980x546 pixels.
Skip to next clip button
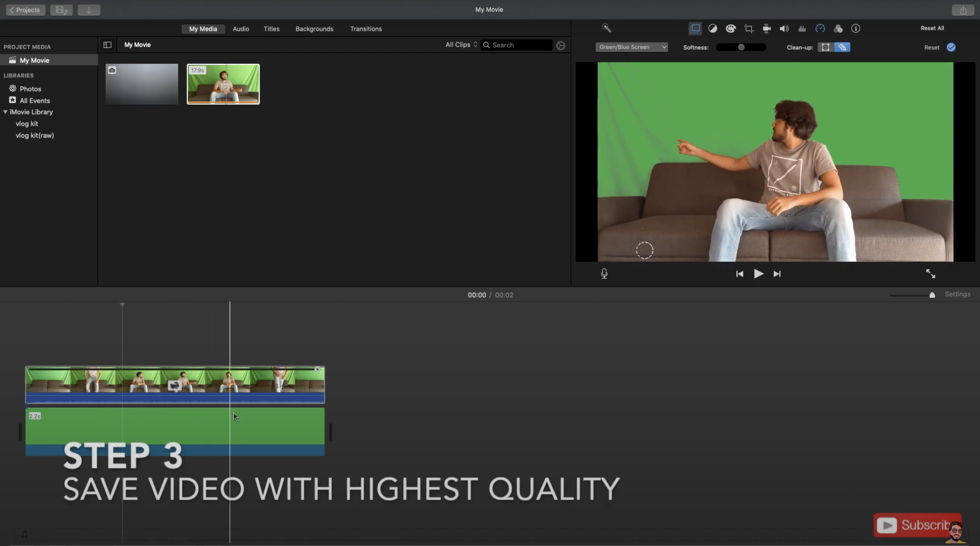(777, 274)
